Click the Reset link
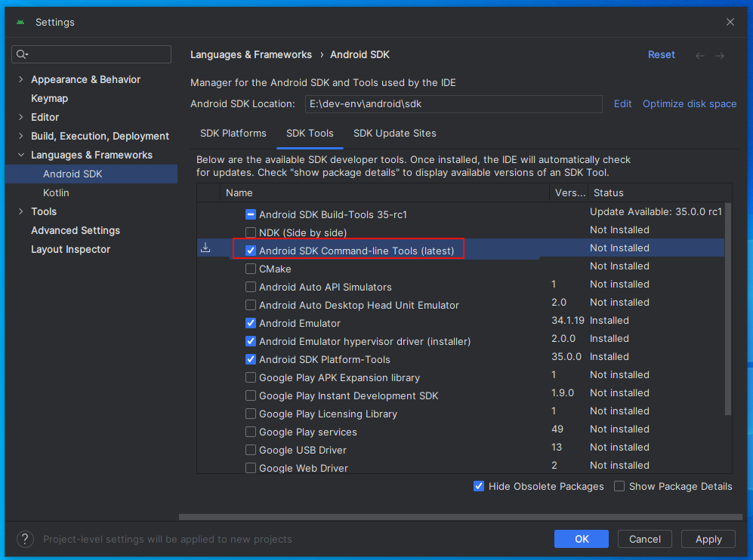This screenshot has height=560, width=753. click(662, 54)
